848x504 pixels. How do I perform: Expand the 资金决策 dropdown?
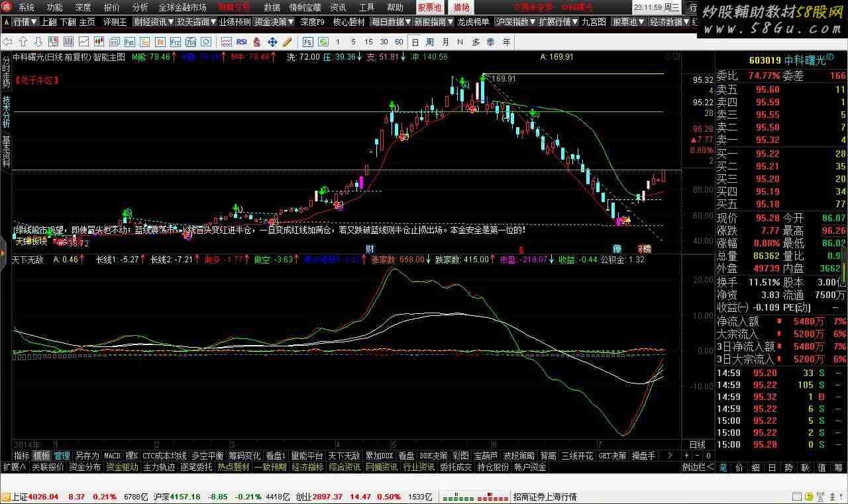(274, 22)
